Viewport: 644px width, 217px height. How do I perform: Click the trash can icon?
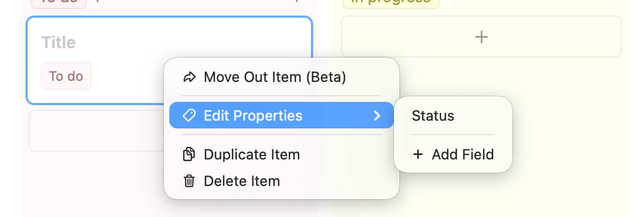click(x=189, y=181)
